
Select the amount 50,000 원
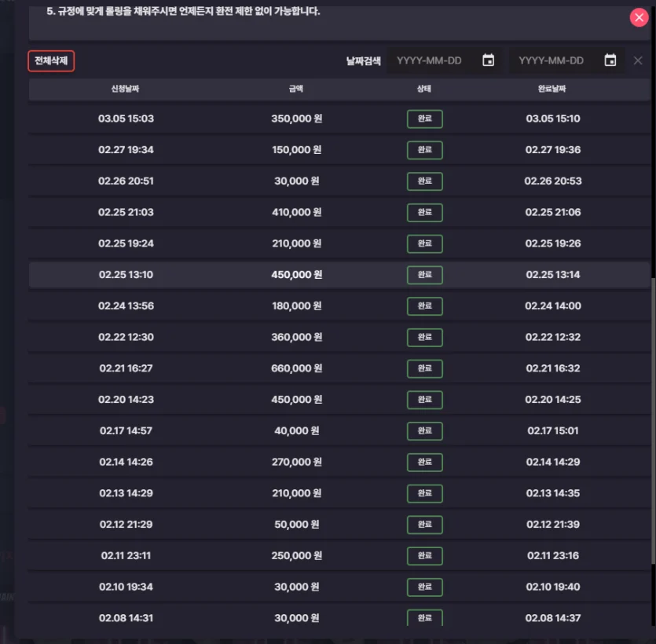point(297,525)
